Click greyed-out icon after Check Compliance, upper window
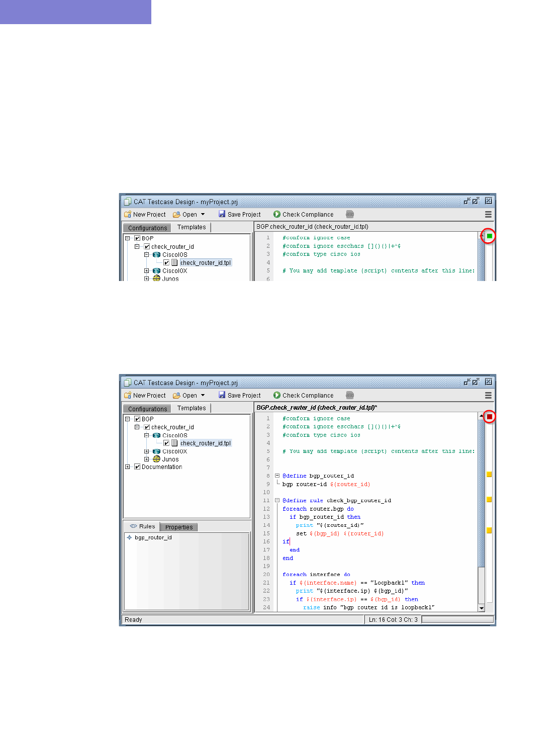The height and width of the screenshot is (748, 560). (x=350, y=215)
